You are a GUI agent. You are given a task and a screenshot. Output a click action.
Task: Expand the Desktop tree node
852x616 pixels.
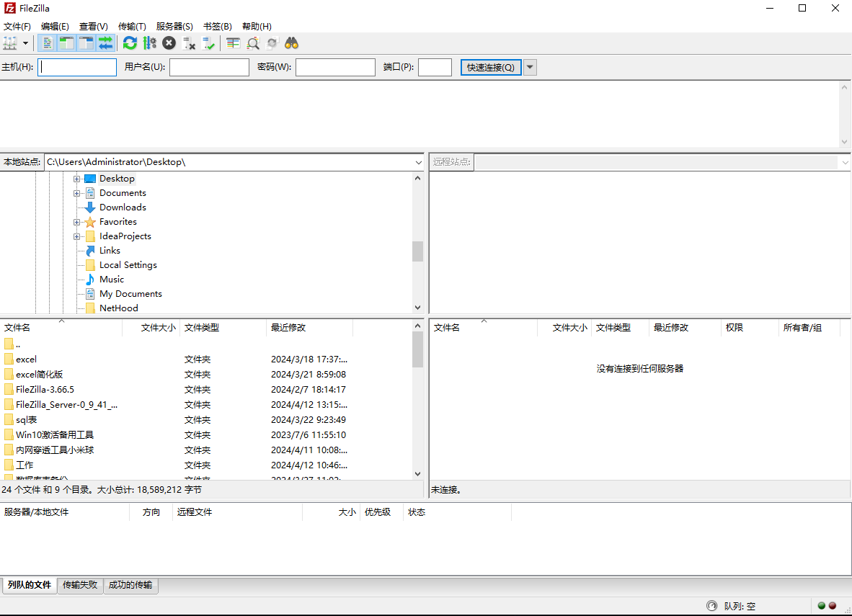[x=76, y=179]
